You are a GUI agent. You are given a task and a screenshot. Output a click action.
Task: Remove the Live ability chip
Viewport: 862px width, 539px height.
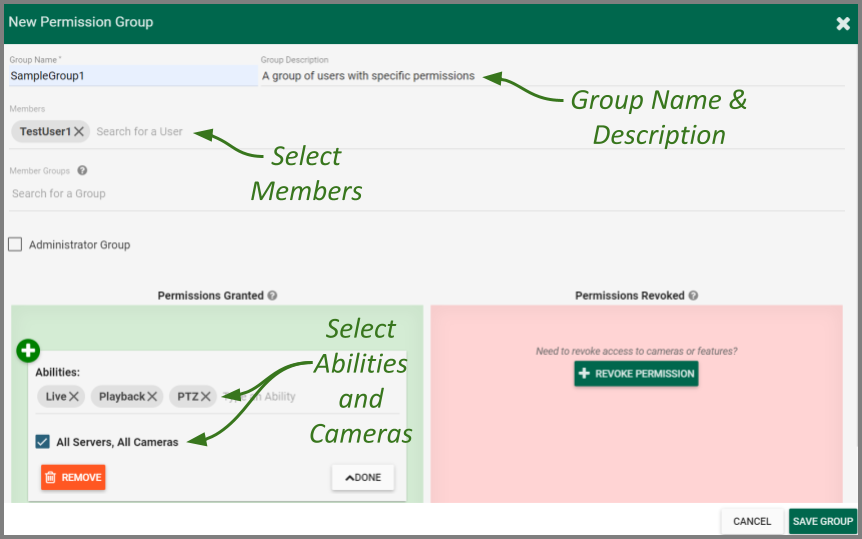(75, 397)
